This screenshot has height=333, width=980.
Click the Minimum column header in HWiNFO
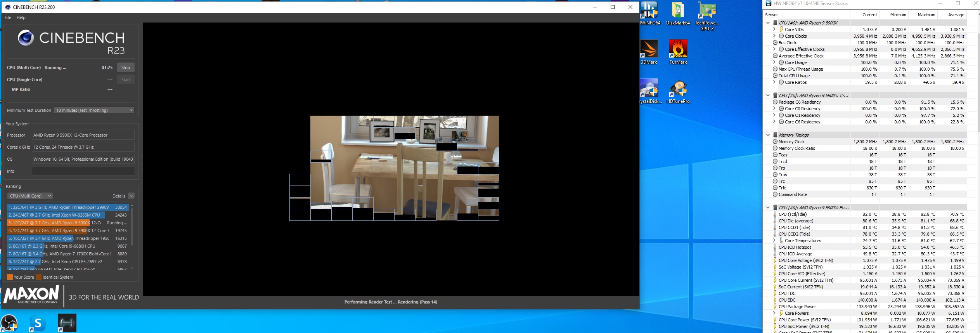coord(893,15)
